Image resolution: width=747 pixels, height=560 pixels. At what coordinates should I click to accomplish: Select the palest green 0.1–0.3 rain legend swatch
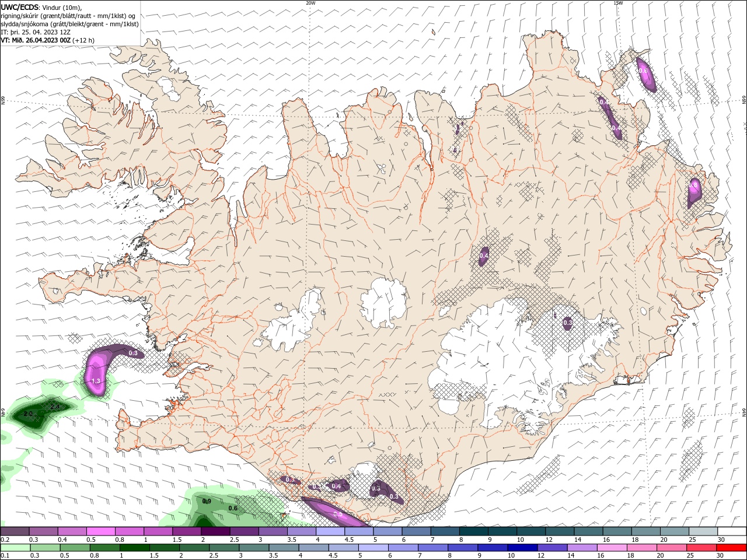[16, 548]
